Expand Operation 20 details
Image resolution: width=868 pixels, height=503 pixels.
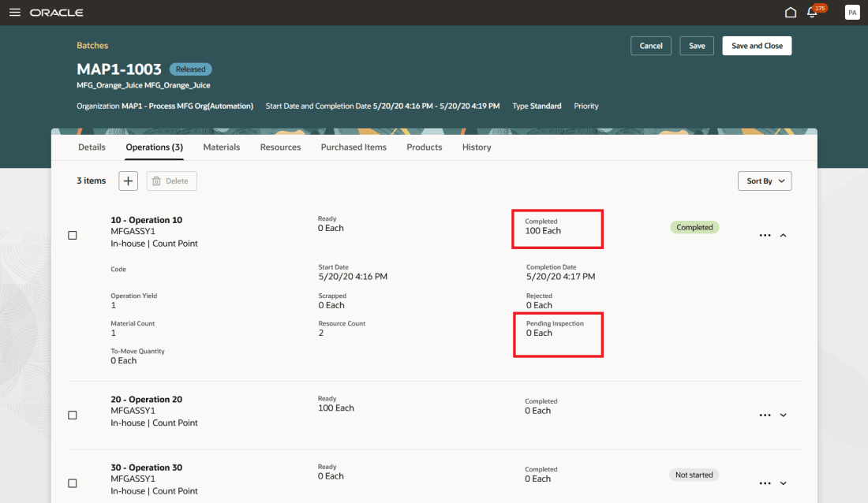tap(784, 415)
